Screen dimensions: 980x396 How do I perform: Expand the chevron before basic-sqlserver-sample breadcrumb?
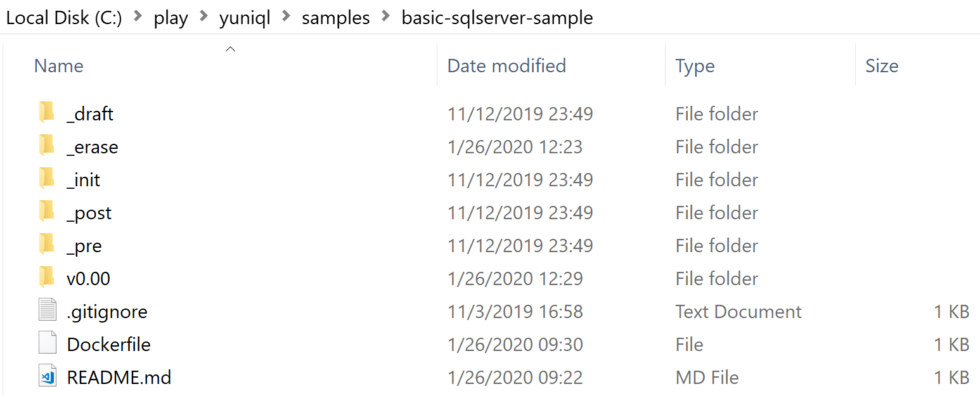click(x=386, y=17)
